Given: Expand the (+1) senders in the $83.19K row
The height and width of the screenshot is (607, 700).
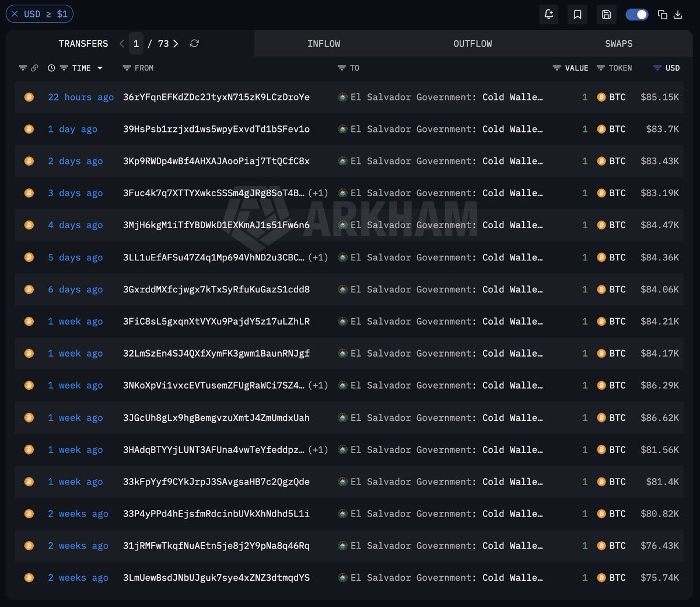Looking at the screenshot, I should (318, 193).
